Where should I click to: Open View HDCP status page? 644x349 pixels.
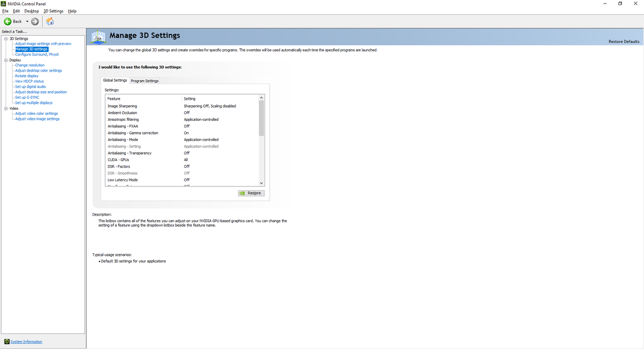29,81
